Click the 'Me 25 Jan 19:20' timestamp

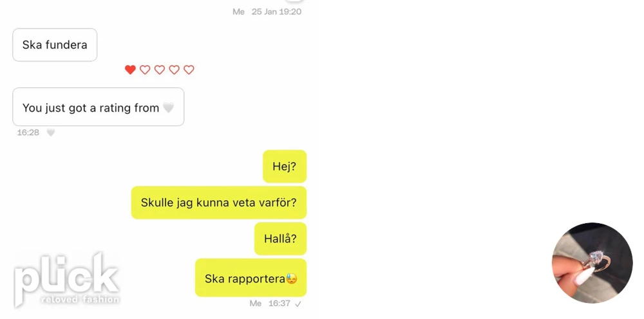(x=267, y=12)
